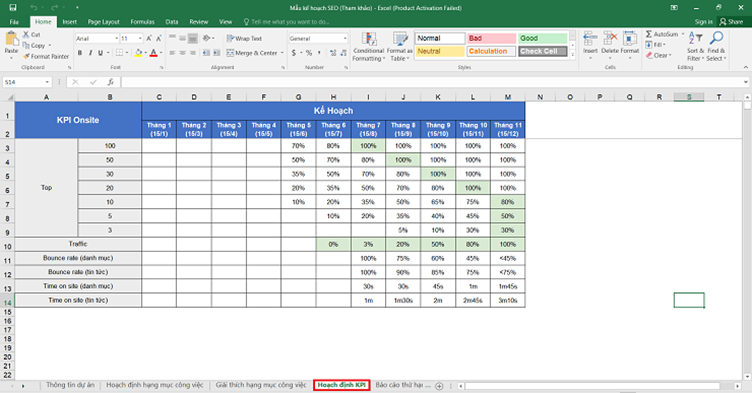Screen dimensions: 752x393
Task: Click Increase Decimal icon
Action: (333, 53)
